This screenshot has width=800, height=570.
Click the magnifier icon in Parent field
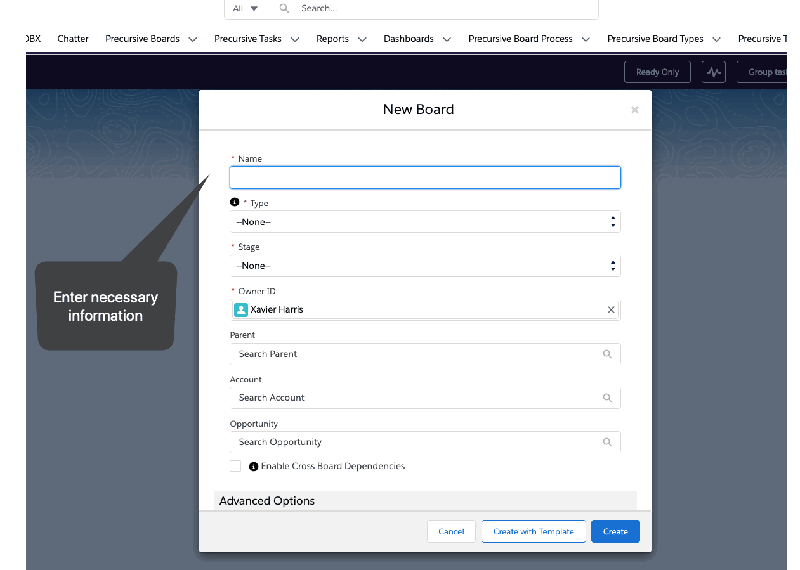pos(607,354)
